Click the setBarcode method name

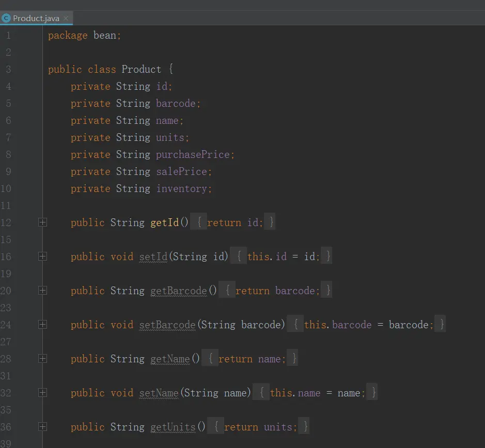167,325
